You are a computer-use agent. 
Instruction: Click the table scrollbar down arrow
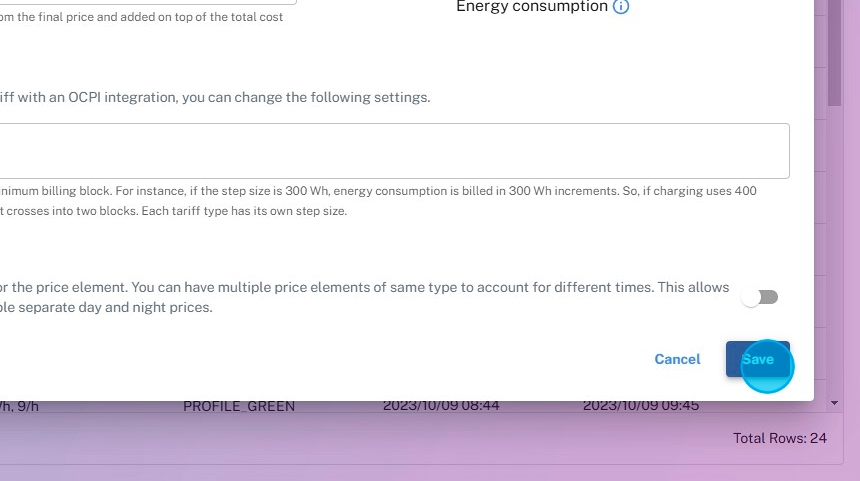pos(835,403)
